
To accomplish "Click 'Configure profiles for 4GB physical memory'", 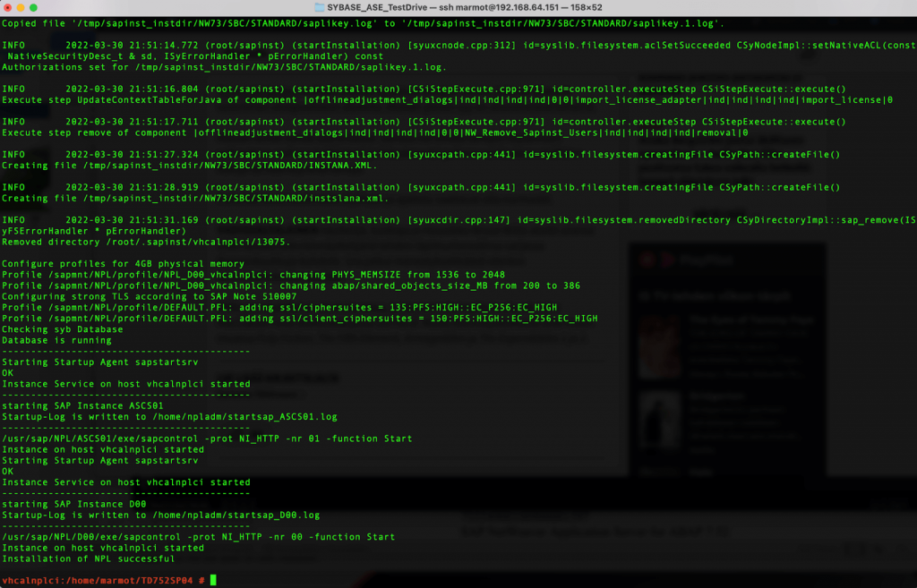I will click(123, 264).
